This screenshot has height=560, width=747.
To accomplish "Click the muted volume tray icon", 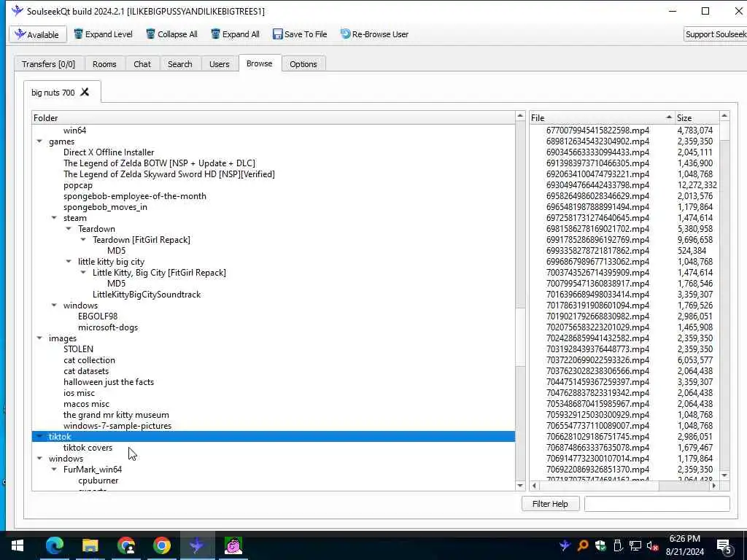I will pyautogui.click(x=653, y=545).
